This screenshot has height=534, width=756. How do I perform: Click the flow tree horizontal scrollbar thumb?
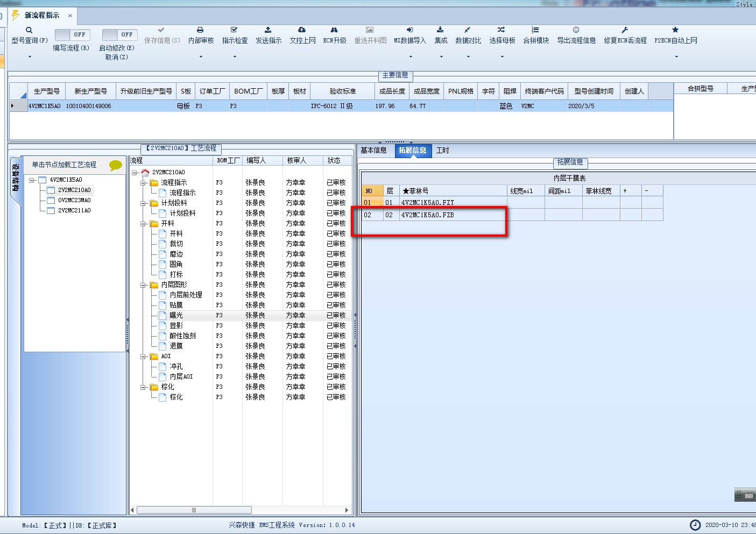pyautogui.click(x=194, y=510)
